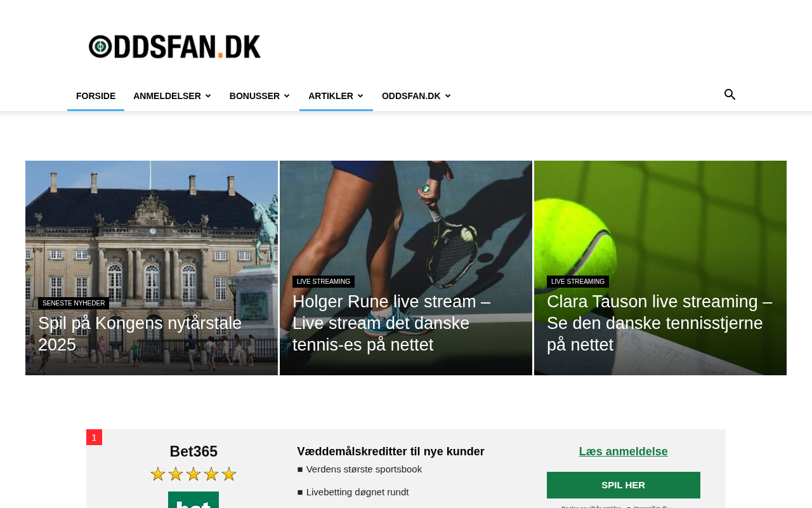Open Spil på Kongens nytårstale 2025
812x508 pixels.
(140, 334)
